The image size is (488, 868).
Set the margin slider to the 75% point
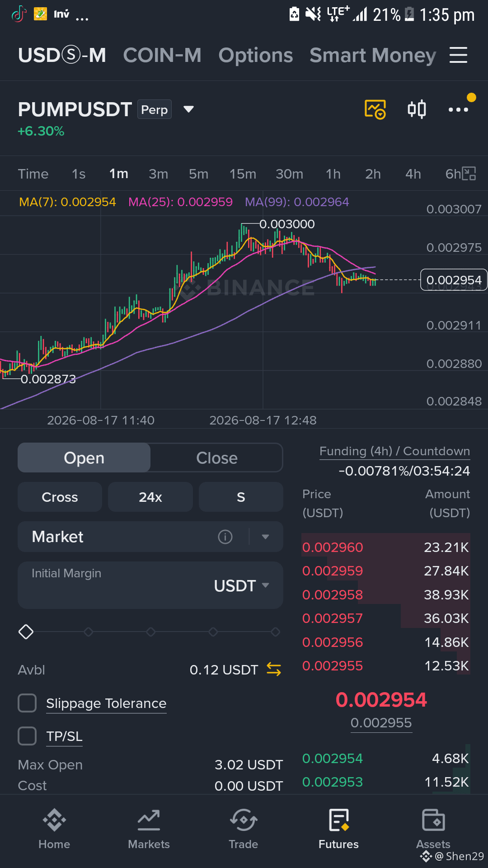point(213,632)
